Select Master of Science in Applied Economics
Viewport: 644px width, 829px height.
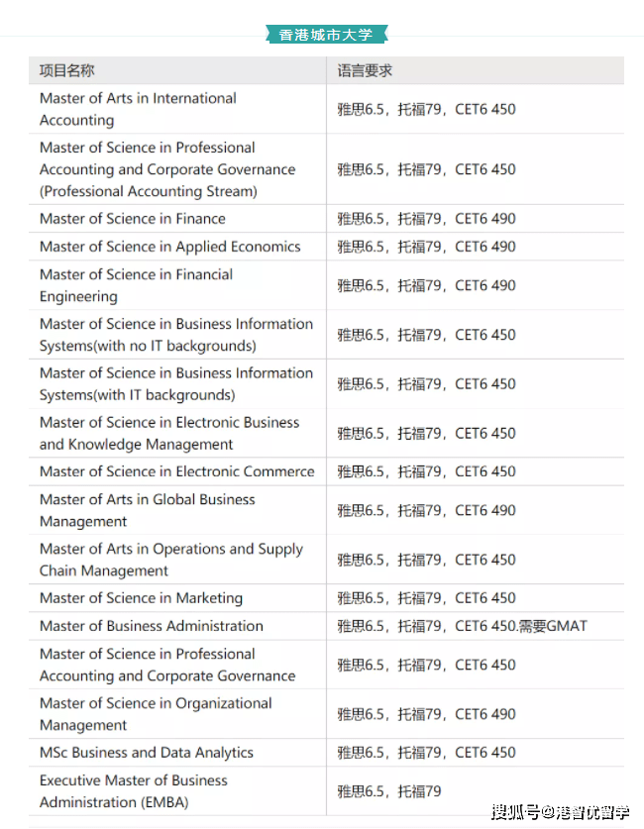coord(170,247)
